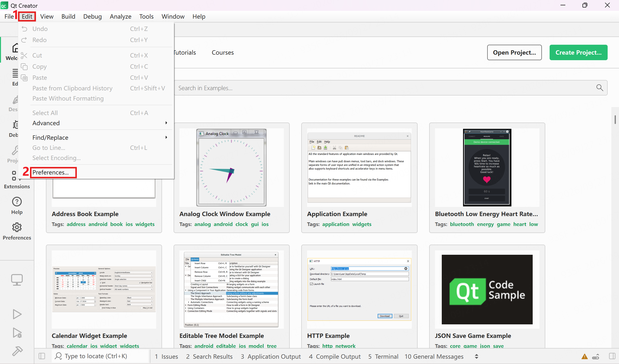
Task: Toggle the left sidebar icon
Action: 42,356
